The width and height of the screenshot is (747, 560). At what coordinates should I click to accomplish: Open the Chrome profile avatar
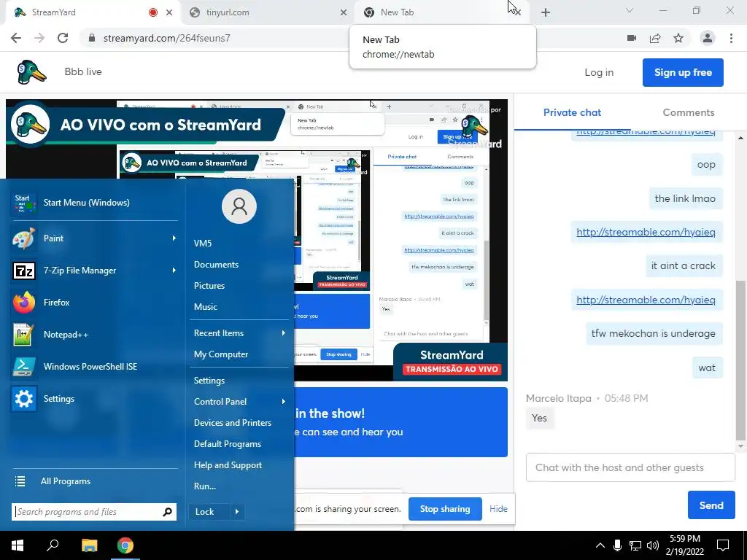(x=708, y=38)
